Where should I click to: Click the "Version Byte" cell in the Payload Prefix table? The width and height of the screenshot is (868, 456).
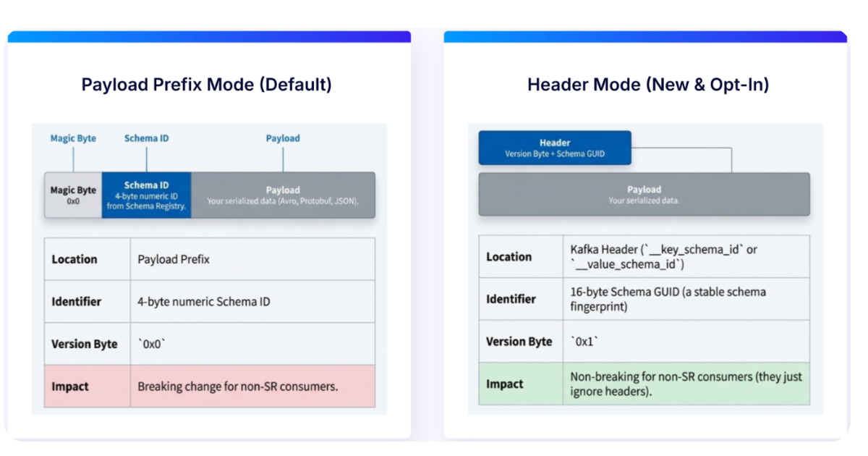[x=88, y=344]
